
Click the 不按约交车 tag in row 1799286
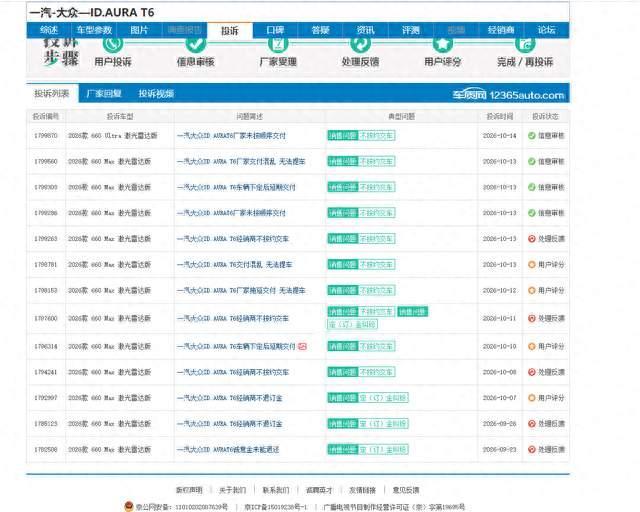(376, 213)
